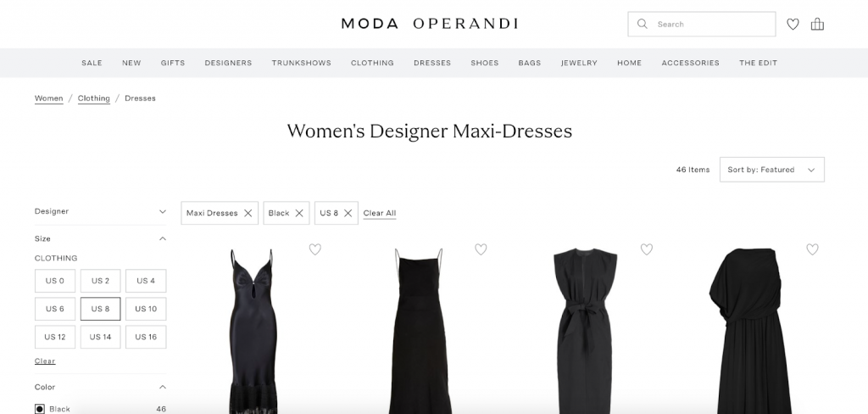Remove the US 8 filter chip

click(348, 213)
